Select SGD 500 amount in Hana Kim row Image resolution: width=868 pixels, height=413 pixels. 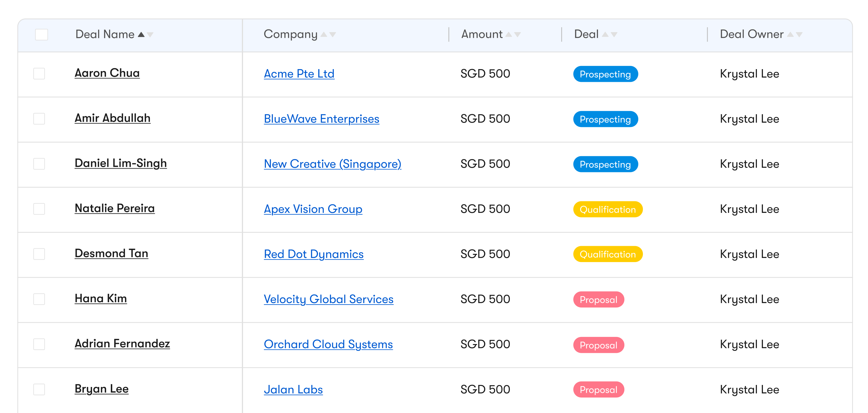(485, 299)
